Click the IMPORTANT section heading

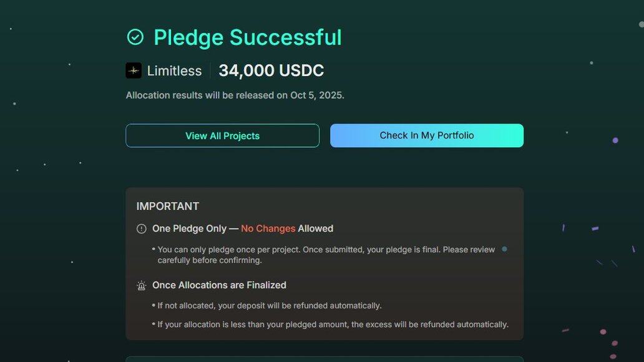click(x=168, y=206)
